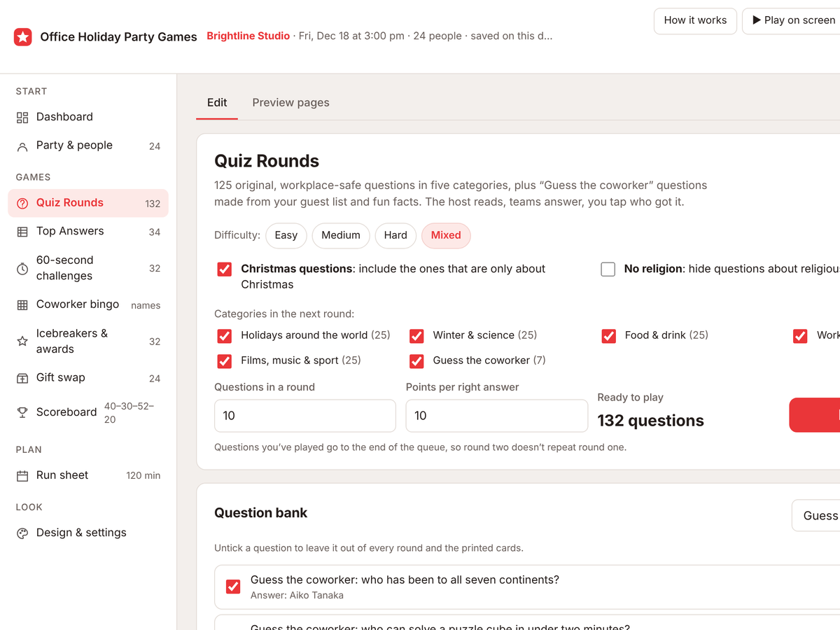Click the Scoreboard 40–30–52–20 score text
The height and width of the screenshot is (630, 840).
pyautogui.click(x=129, y=413)
